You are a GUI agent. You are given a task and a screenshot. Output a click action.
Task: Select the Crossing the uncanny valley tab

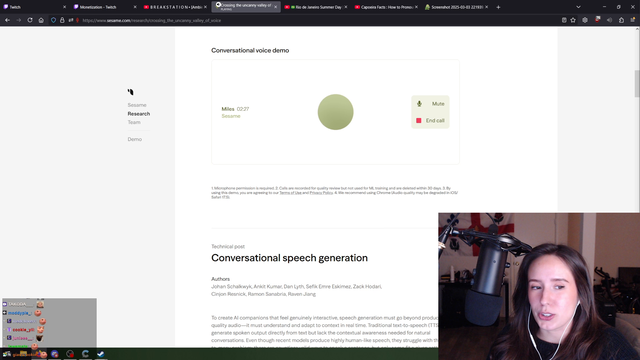point(246,7)
